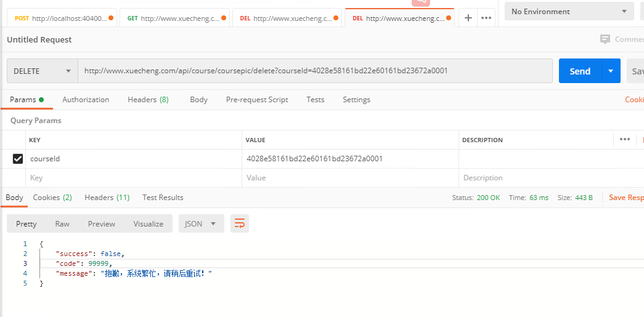This screenshot has height=317, width=644.
Task: Open the JSON format dropdown
Action: point(202,223)
